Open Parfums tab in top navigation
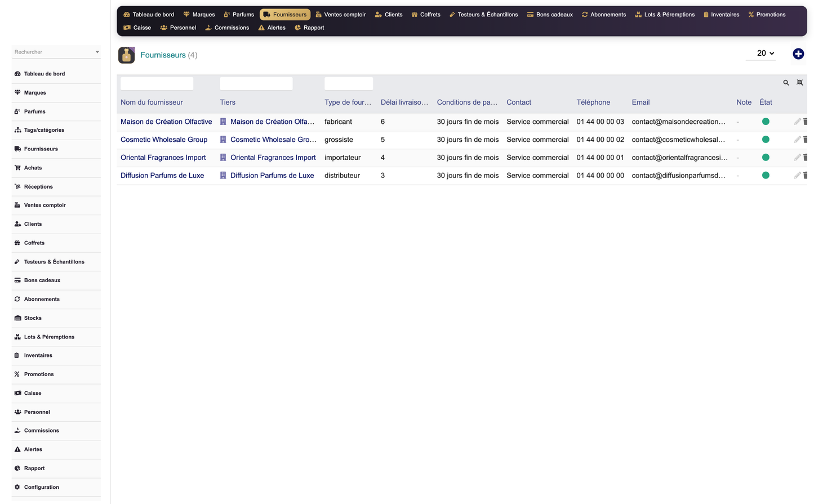The image size is (814, 504). 238,15
